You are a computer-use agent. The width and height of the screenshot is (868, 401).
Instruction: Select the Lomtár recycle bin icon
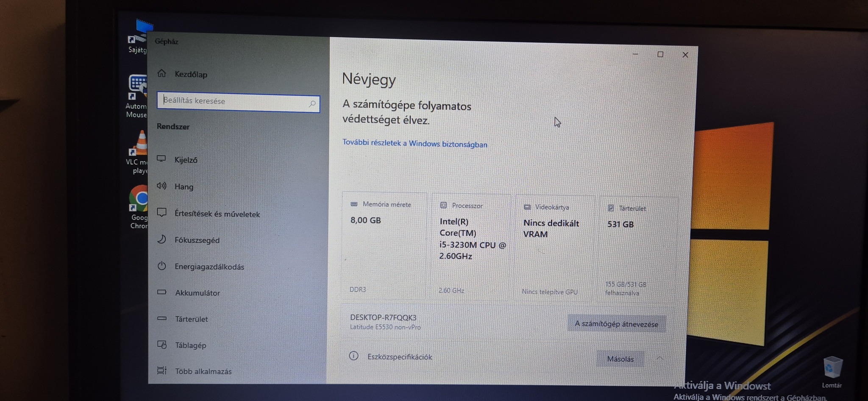coord(832,372)
